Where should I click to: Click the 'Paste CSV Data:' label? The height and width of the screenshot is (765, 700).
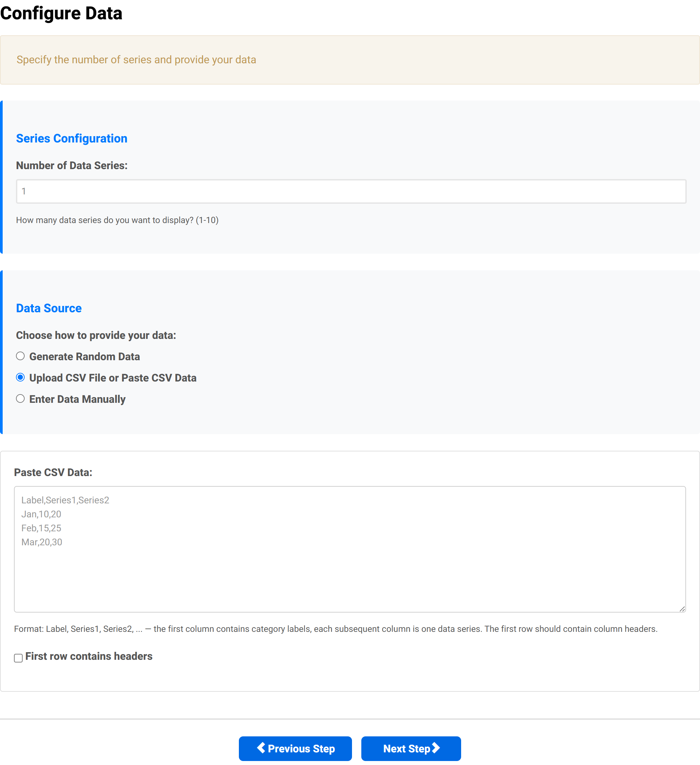pos(53,472)
